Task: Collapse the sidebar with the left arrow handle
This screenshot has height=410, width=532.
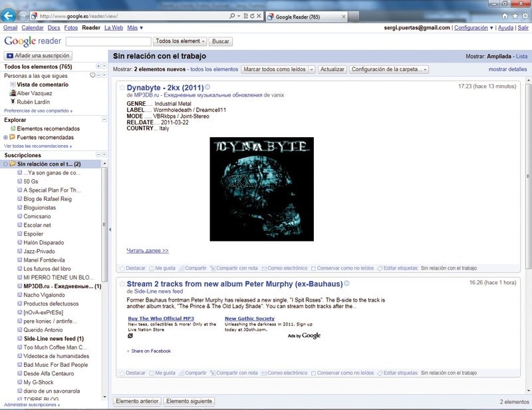Action: (110, 230)
